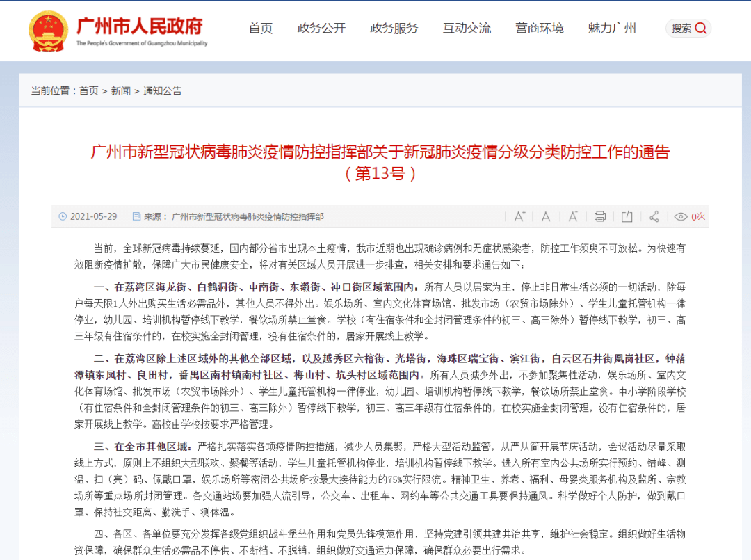Open the 营商环境 navigation item
Screen dimensions: 751x560
(x=540, y=29)
